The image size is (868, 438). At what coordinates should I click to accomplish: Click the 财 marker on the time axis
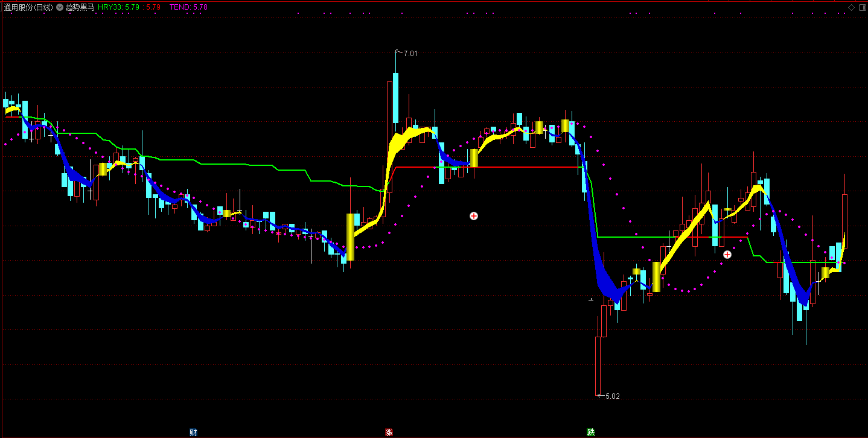(x=193, y=432)
